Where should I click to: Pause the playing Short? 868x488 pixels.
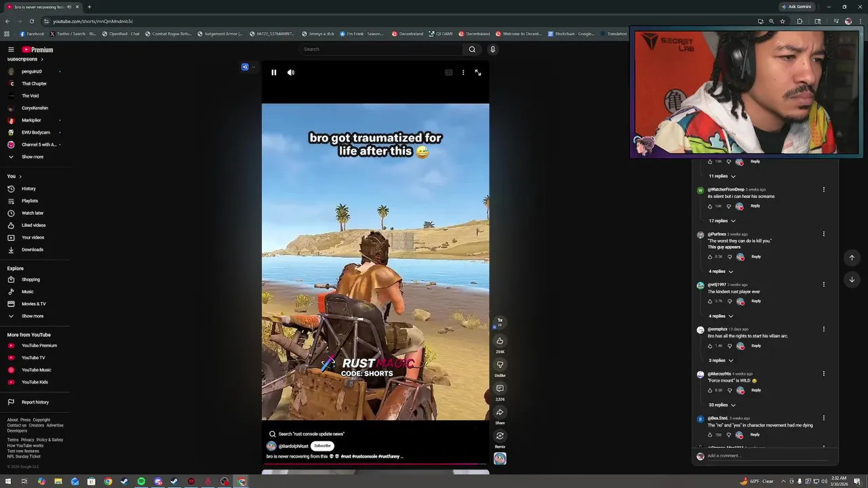[274, 73]
